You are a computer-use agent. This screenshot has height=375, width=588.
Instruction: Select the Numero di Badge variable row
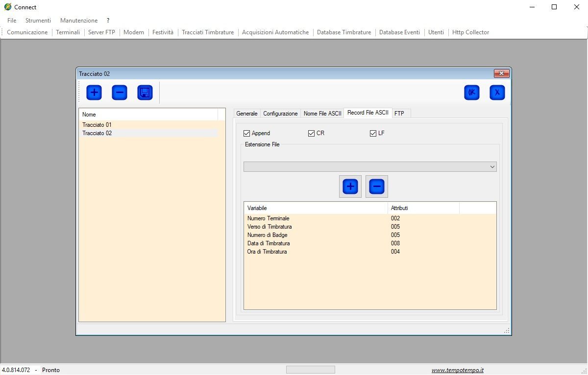(370, 235)
